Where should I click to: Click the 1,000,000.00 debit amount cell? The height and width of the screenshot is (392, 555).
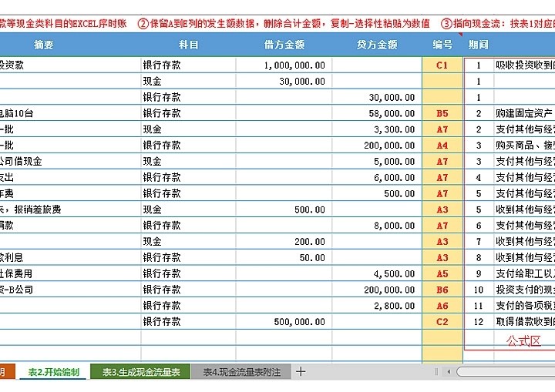[284, 65]
